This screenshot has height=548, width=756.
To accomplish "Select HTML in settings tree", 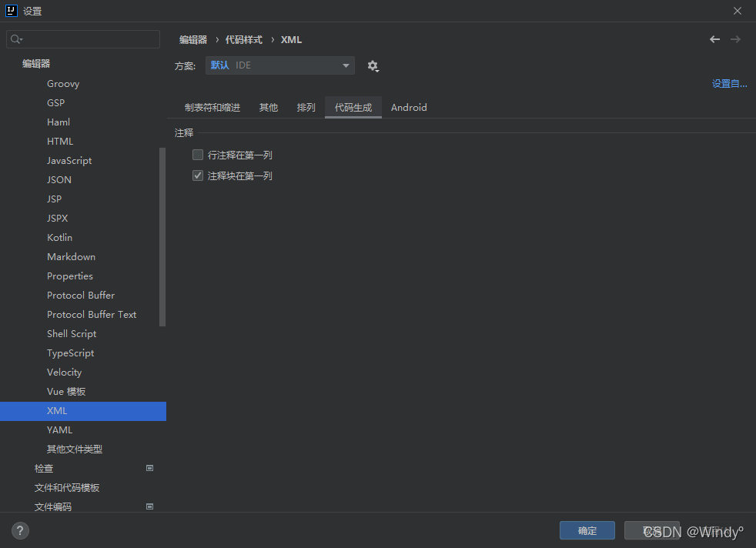I will (60, 142).
